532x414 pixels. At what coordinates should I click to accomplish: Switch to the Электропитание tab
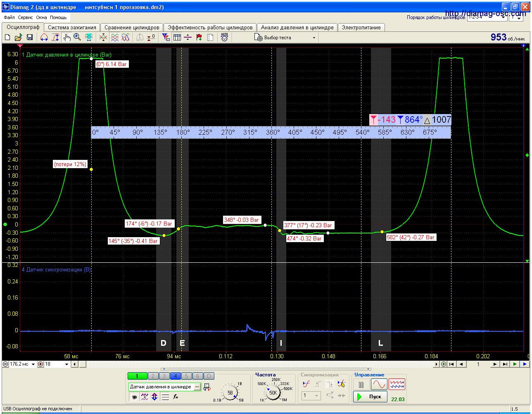(x=361, y=27)
